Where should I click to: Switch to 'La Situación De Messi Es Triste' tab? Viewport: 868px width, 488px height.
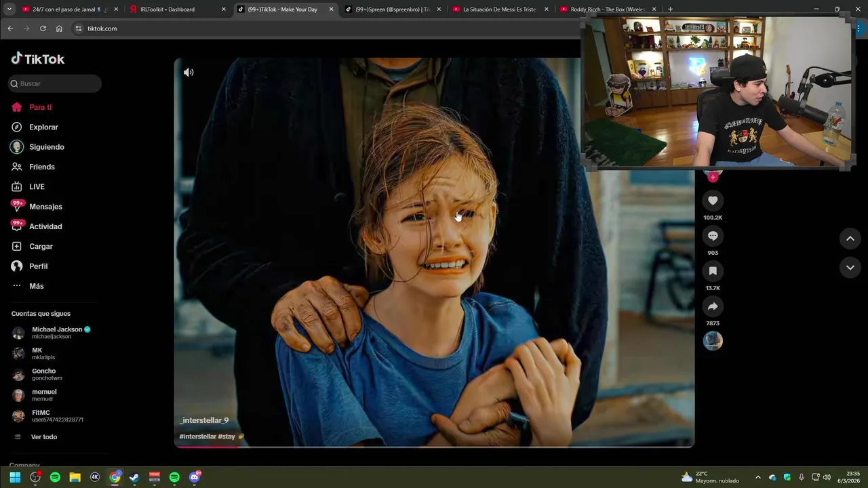click(499, 9)
